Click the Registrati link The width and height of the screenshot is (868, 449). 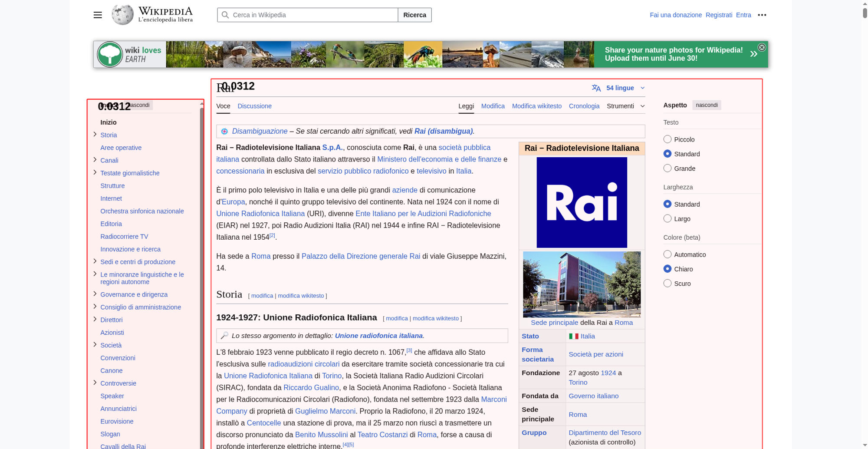[719, 15]
